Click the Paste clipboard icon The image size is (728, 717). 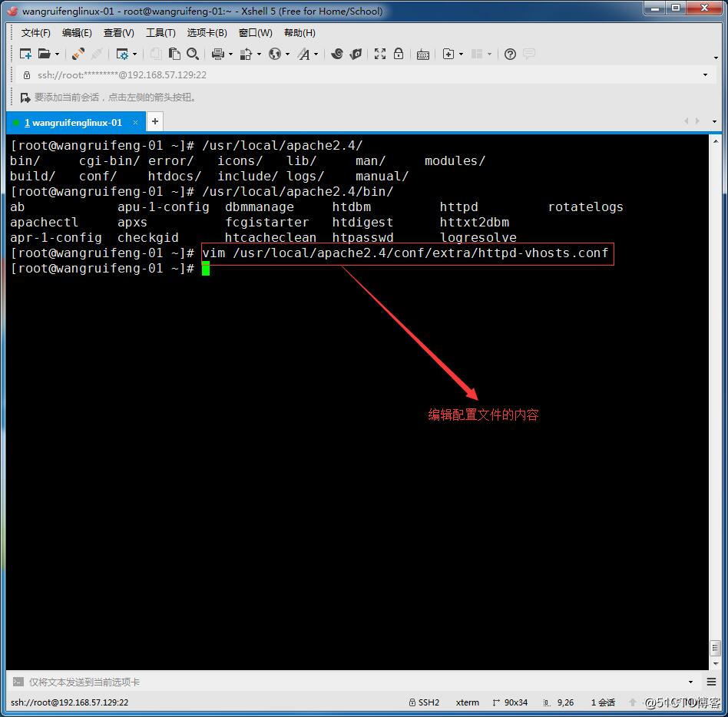tap(174, 54)
